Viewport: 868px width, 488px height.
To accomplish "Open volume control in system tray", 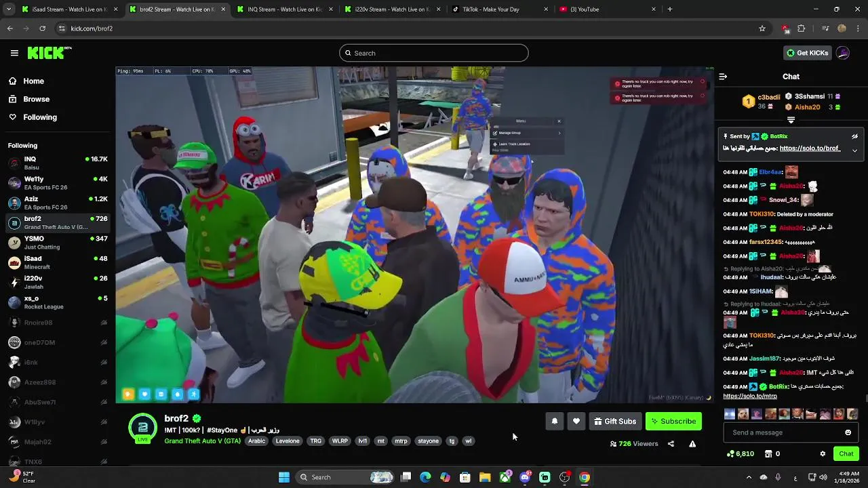I will 823,477.
